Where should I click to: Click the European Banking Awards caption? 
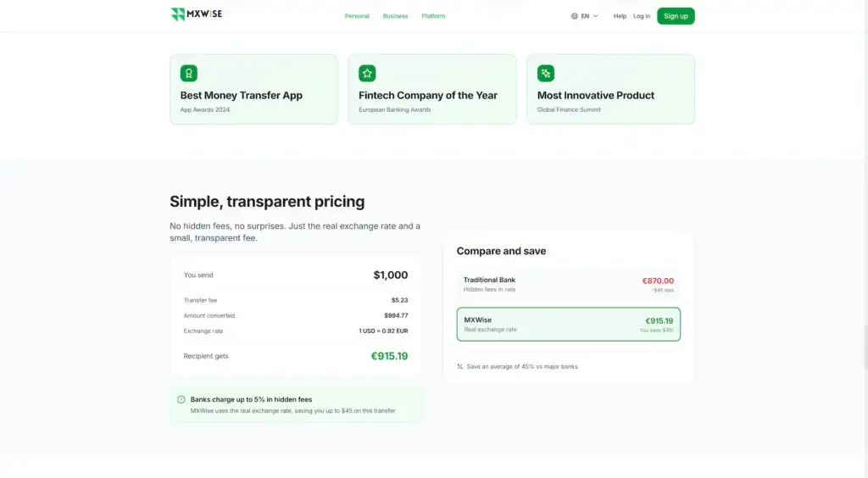(395, 109)
